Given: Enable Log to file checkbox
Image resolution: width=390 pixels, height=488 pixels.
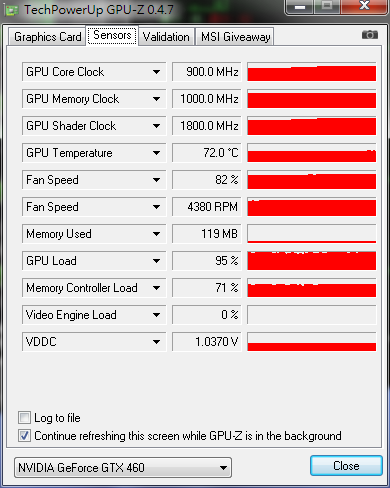Looking at the screenshot, I should pyautogui.click(x=24, y=417).
